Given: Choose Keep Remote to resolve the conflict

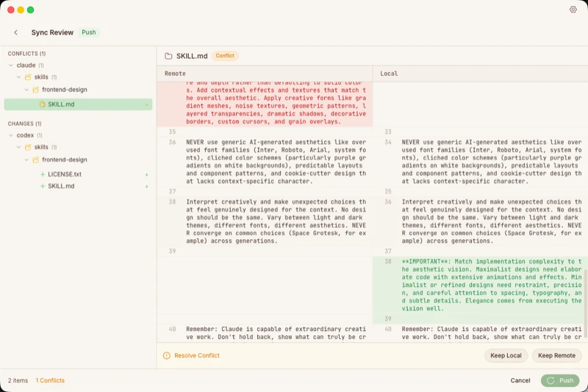Looking at the screenshot, I should (556, 356).
